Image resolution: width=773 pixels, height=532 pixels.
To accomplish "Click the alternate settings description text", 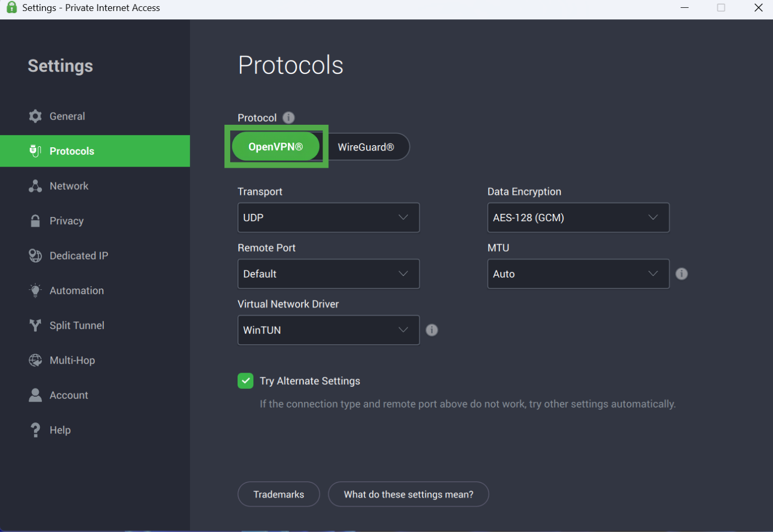I will pos(468,404).
